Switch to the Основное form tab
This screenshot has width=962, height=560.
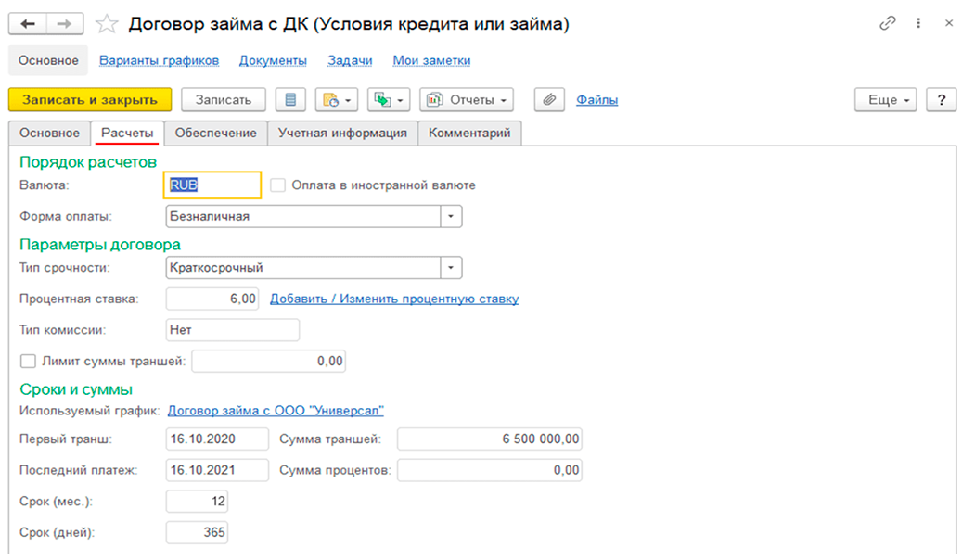50,134
